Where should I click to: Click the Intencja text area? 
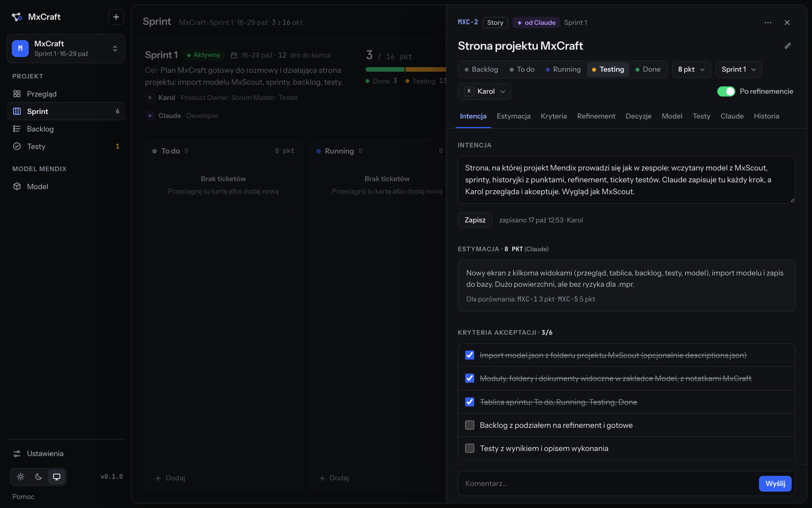click(x=626, y=180)
